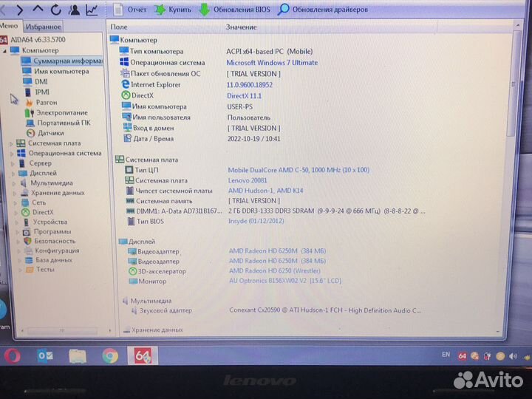Open Opera from the taskbar

tap(13, 356)
